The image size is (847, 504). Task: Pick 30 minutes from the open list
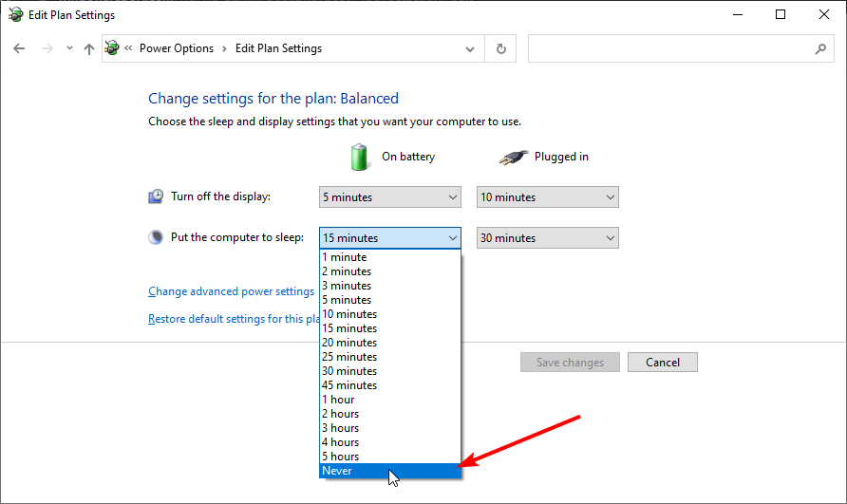click(x=390, y=371)
